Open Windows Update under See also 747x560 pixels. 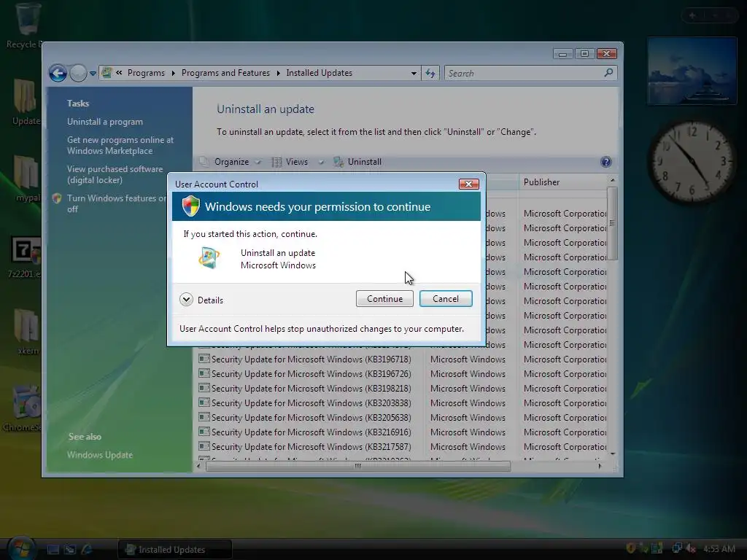coord(99,455)
